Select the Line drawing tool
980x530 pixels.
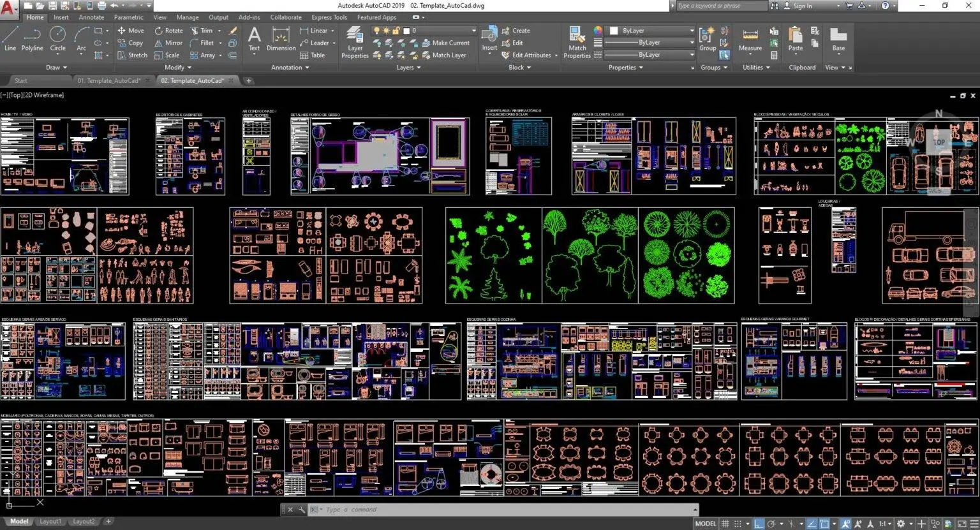[x=10, y=38]
